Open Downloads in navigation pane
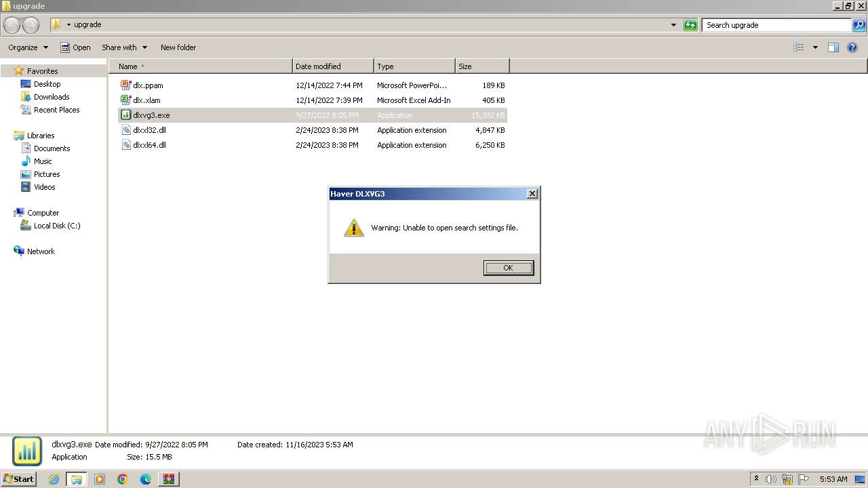 [x=52, y=97]
